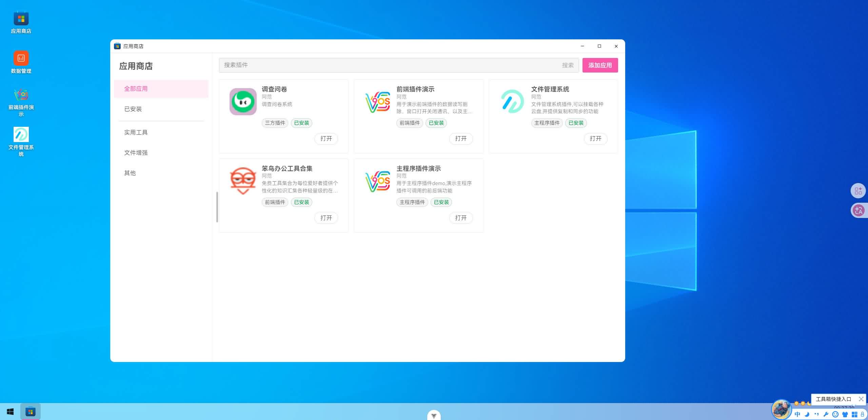The width and height of the screenshot is (868, 420).
Task: Click 打开 for 主程序插件演示
Action: tap(461, 218)
